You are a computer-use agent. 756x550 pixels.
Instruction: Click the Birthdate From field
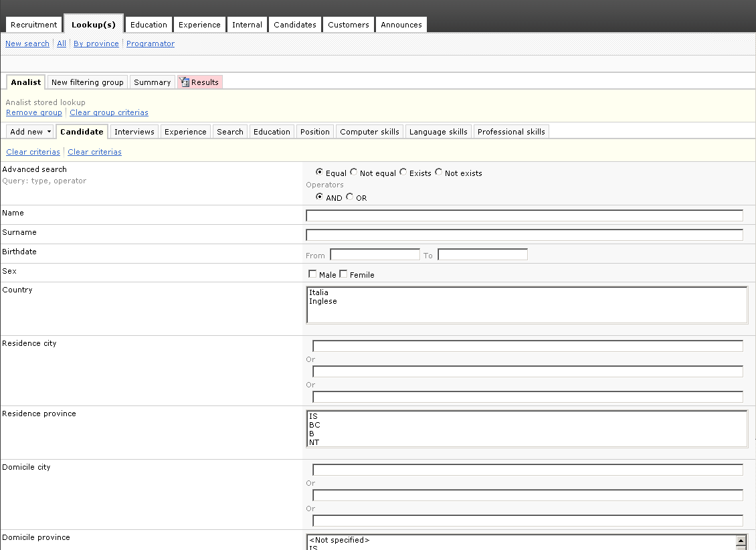click(375, 254)
